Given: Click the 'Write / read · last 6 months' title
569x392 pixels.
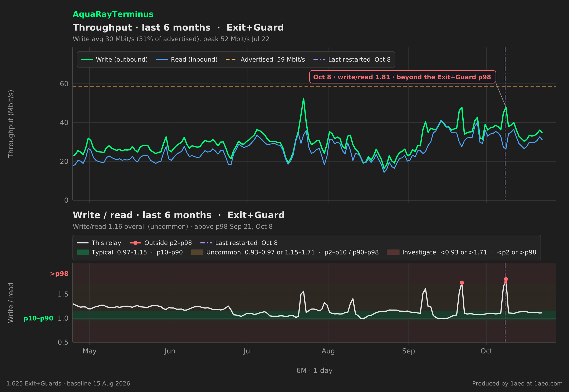Looking at the screenshot, I should [179, 215].
